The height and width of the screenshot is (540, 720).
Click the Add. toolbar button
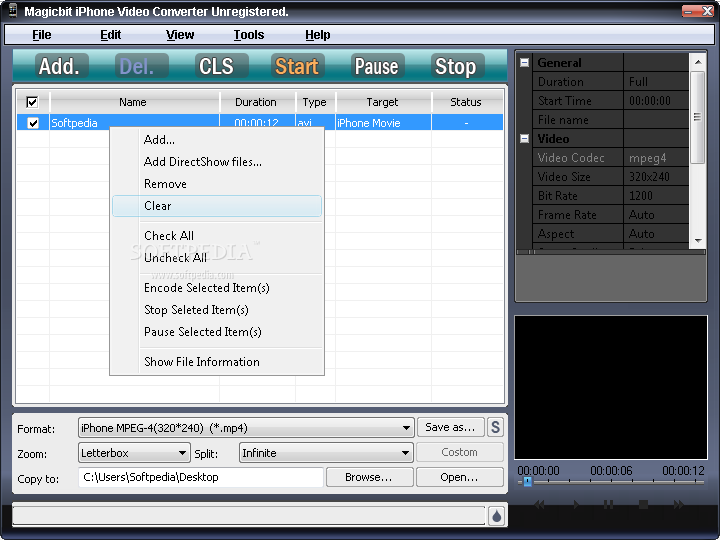[x=60, y=67]
